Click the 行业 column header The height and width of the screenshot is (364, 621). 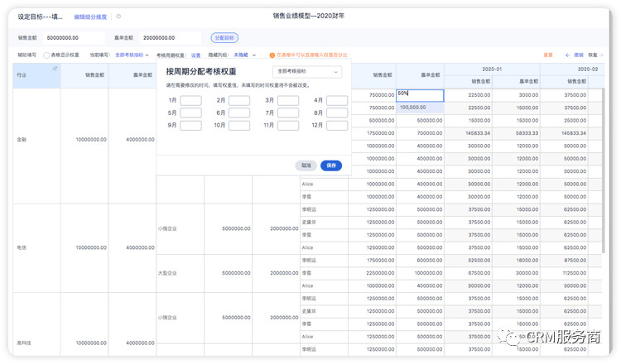click(36, 75)
